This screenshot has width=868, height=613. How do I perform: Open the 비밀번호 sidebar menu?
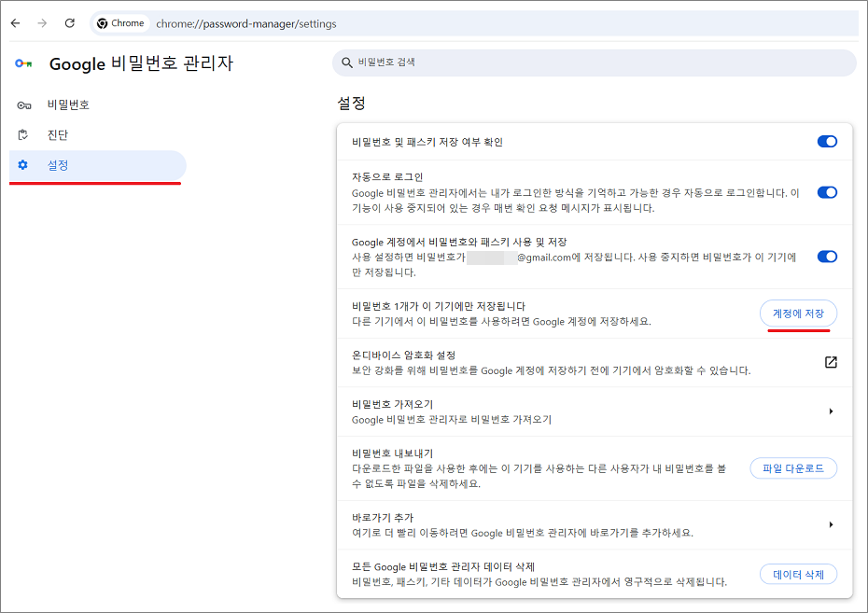(x=97, y=105)
